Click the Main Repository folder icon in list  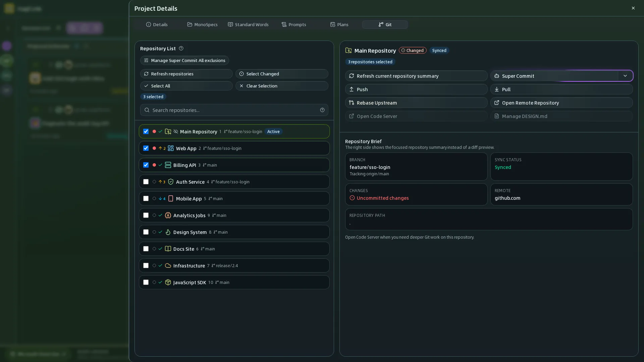168,132
